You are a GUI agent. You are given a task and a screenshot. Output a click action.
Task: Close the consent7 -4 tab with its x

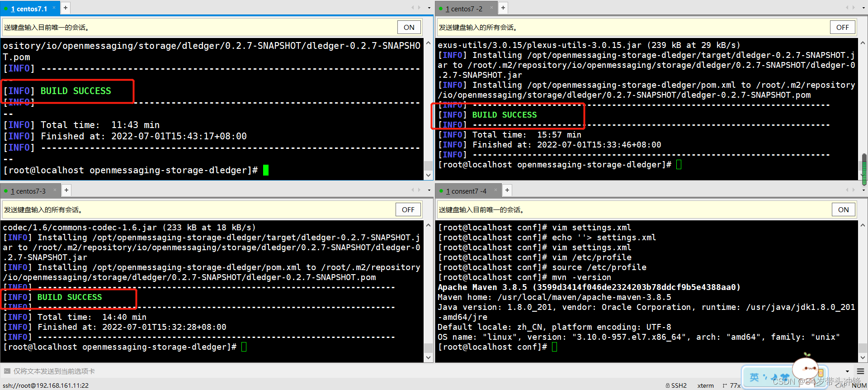click(495, 190)
